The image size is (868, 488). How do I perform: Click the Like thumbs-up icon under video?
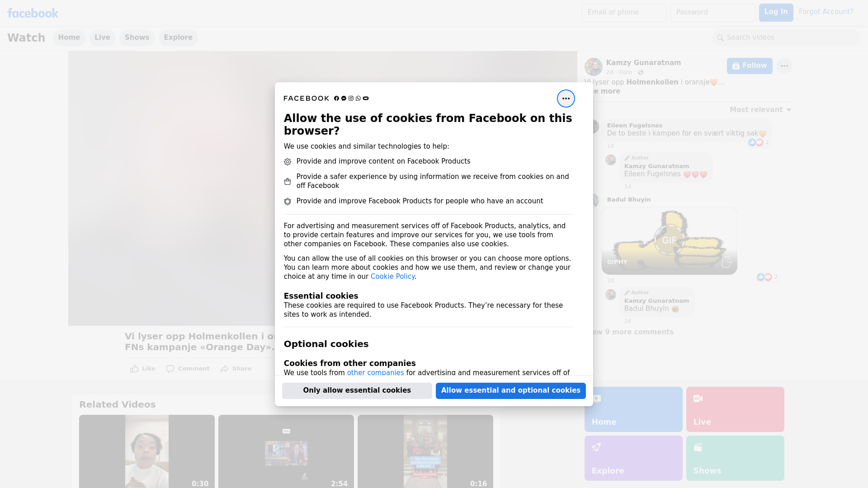(134, 369)
